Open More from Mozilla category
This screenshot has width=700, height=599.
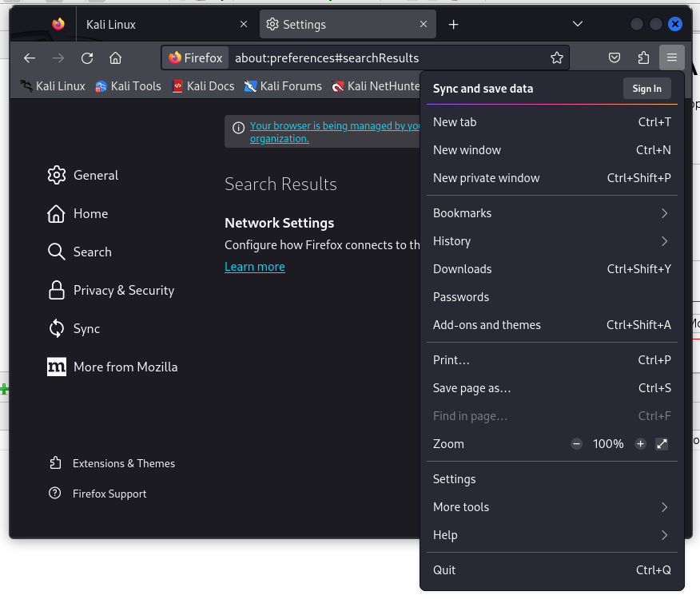tap(113, 367)
